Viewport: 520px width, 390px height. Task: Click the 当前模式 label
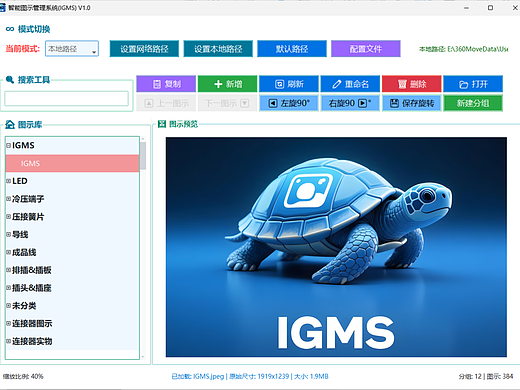(23, 49)
